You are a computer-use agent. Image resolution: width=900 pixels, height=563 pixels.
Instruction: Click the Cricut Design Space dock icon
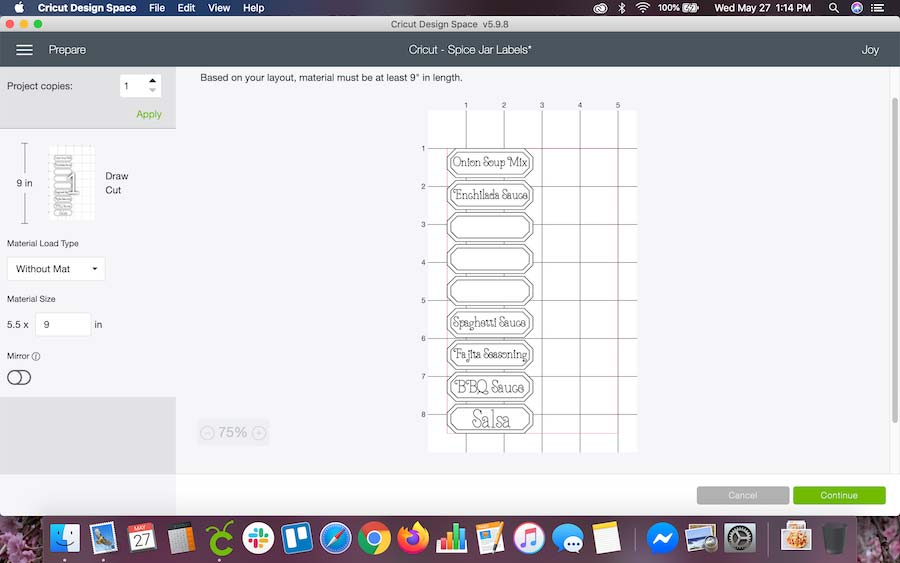220,538
